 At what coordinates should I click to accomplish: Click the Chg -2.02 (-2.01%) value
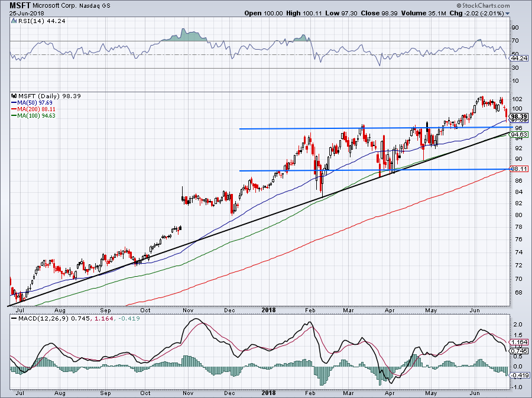[476, 13]
